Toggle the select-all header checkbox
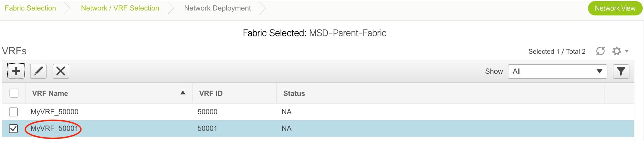 coord(14,93)
